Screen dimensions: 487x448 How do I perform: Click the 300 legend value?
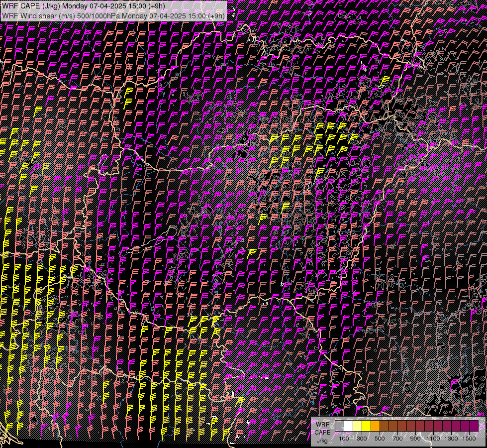coord(362,439)
